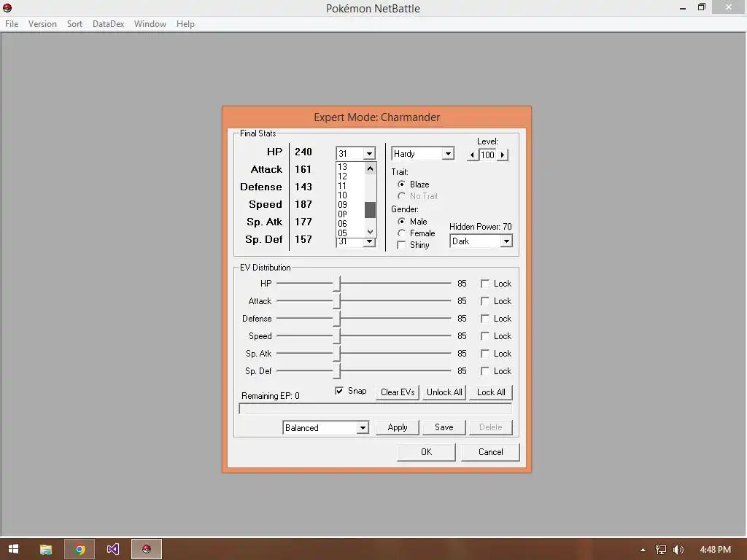Lock the Sp. Def EV slider
Screen dimensions: 747x560
click(x=485, y=371)
